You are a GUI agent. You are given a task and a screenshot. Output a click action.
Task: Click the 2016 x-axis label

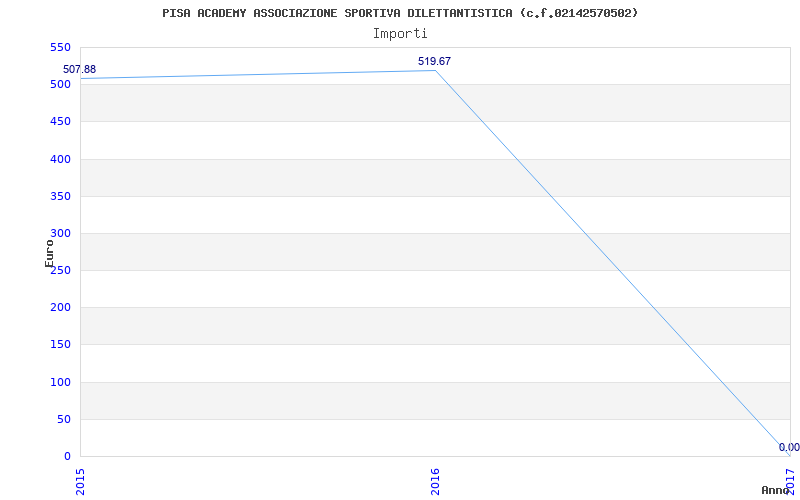click(435, 482)
